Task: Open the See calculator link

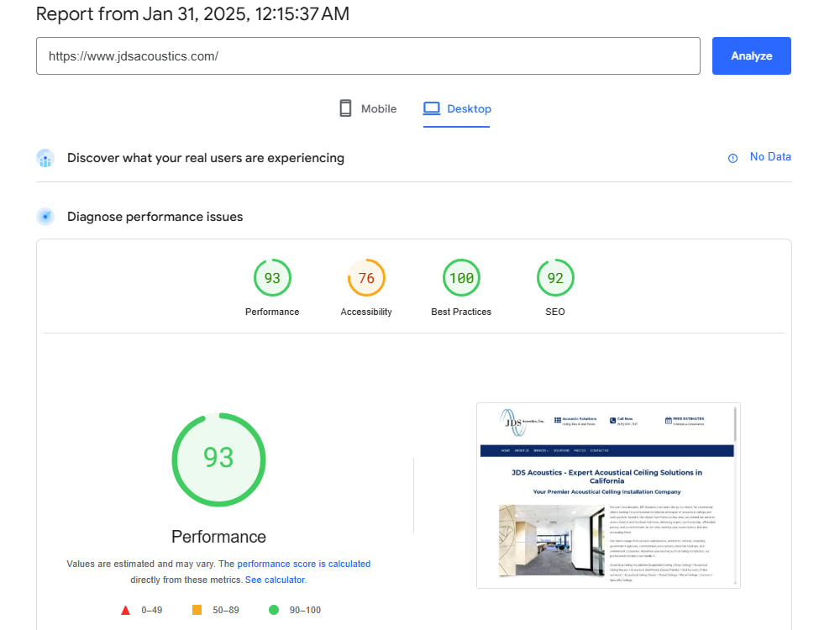Action: click(x=275, y=580)
